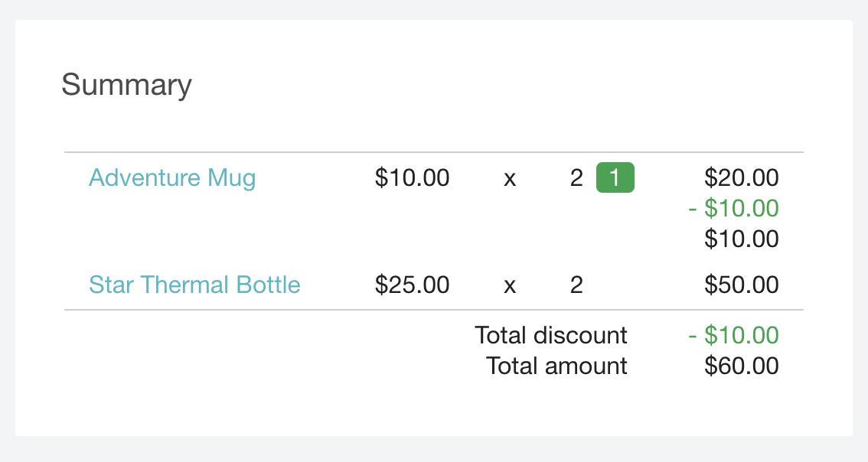Screen dimensions: 868x462
Task: Click the Summary heading
Action: [126, 84]
